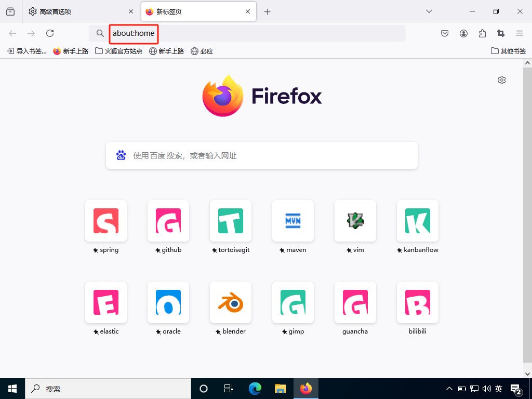Open the maven shortcut tile
532x399 pixels.
point(293,221)
